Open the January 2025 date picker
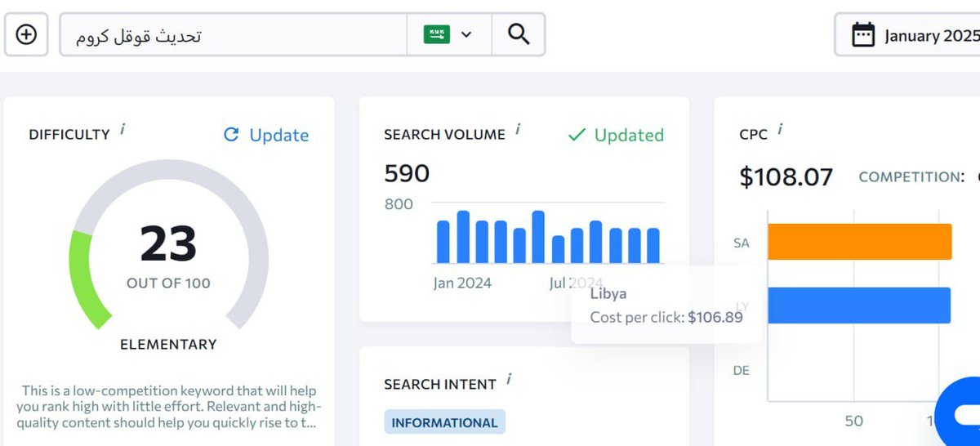 (907, 35)
